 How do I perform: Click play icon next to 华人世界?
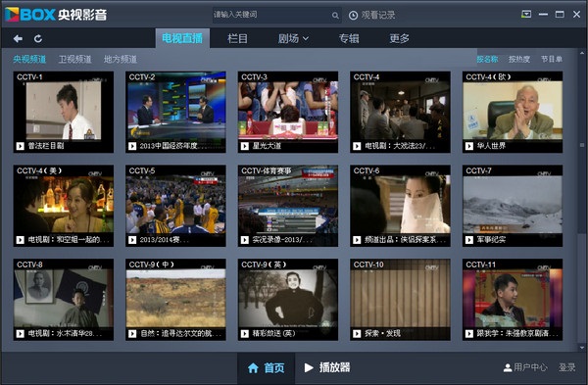click(469, 146)
